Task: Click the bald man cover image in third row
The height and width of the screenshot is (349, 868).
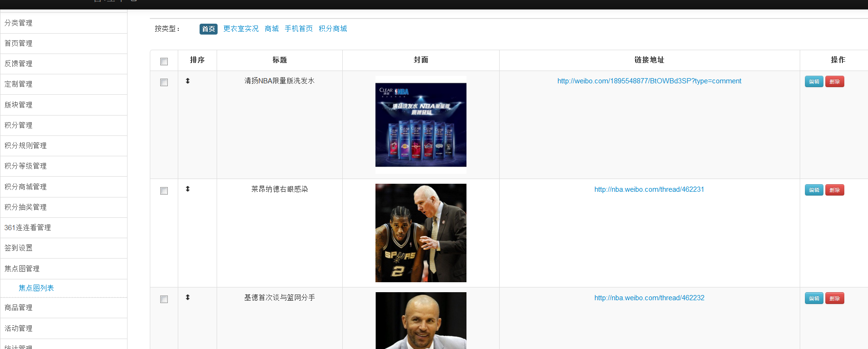Action: tap(421, 321)
